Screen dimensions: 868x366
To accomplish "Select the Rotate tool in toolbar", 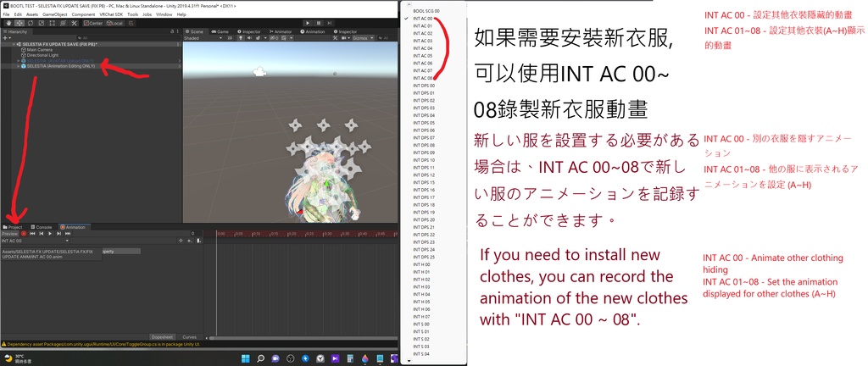I will 31,23.
